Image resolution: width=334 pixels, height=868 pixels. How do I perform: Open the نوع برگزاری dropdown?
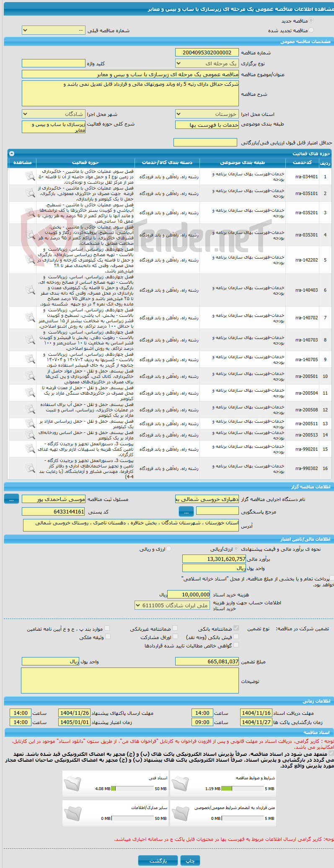[207, 64]
